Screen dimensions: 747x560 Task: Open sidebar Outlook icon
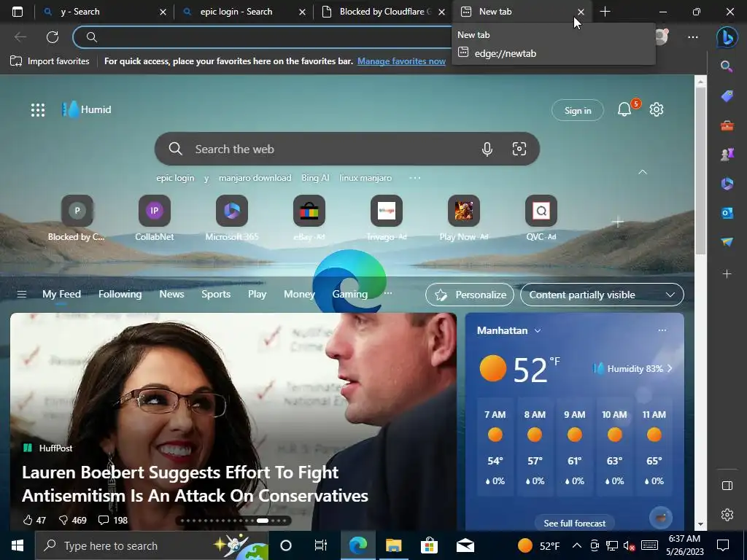click(x=727, y=213)
